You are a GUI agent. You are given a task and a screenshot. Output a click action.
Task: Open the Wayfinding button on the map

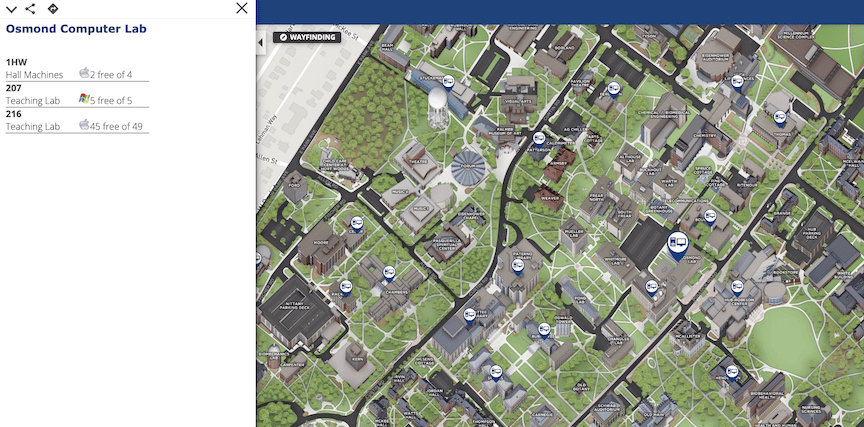click(x=307, y=37)
